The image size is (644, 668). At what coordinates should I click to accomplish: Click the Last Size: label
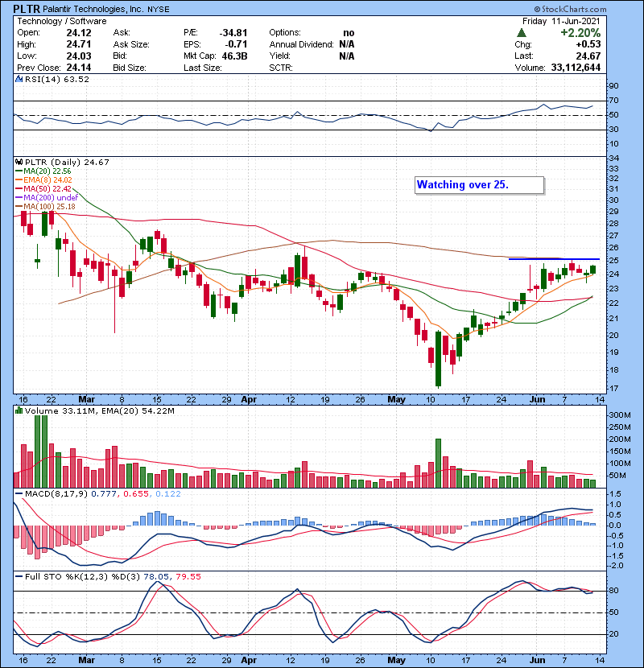pyautogui.click(x=202, y=68)
